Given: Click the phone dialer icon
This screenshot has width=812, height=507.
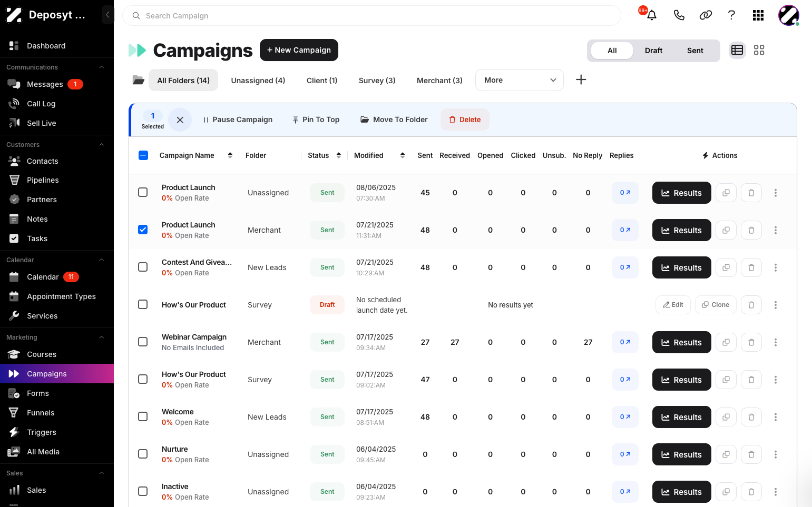Looking at the screenshot, I should click(679, 15).
